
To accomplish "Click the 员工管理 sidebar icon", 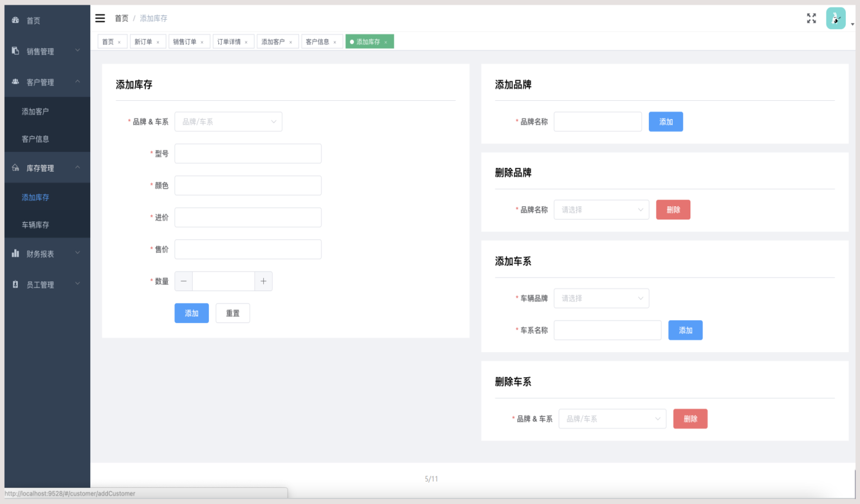I will tap(15, 285).
